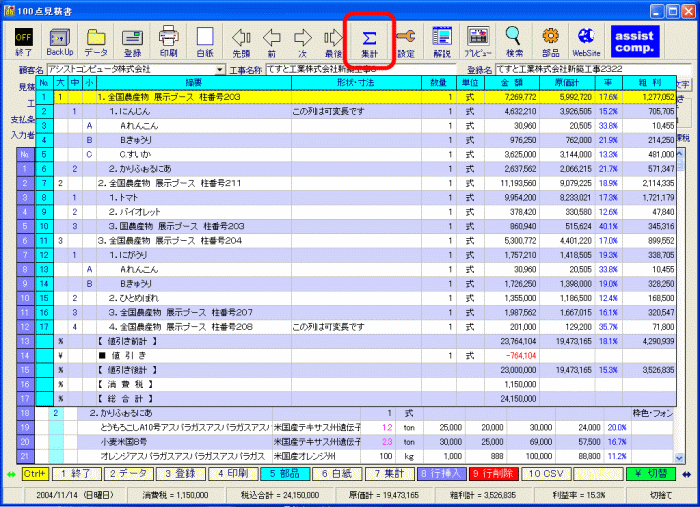Click the 形状・寸法 column header
Screen dimensions: 700x507
(x=356, y=83)
